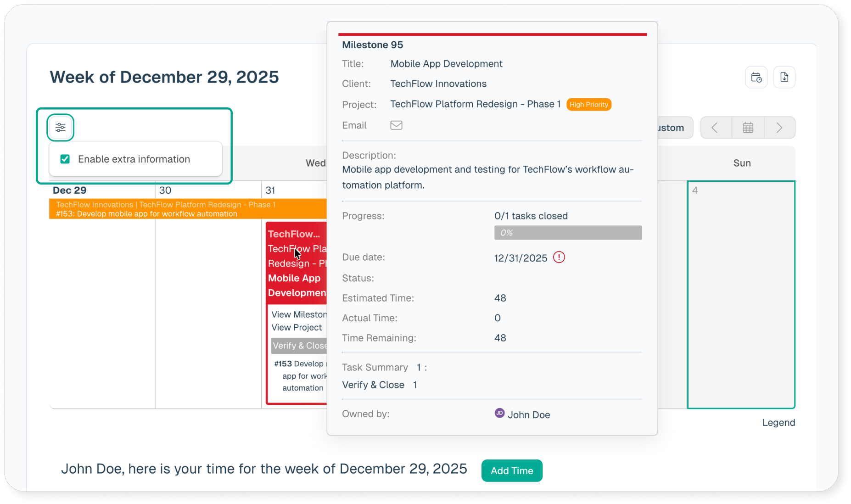Image resolution: width=851 pixels, height=504 pixels.
Task: Select the Sunday 4 calendar cell
Action: pos(741,295)
